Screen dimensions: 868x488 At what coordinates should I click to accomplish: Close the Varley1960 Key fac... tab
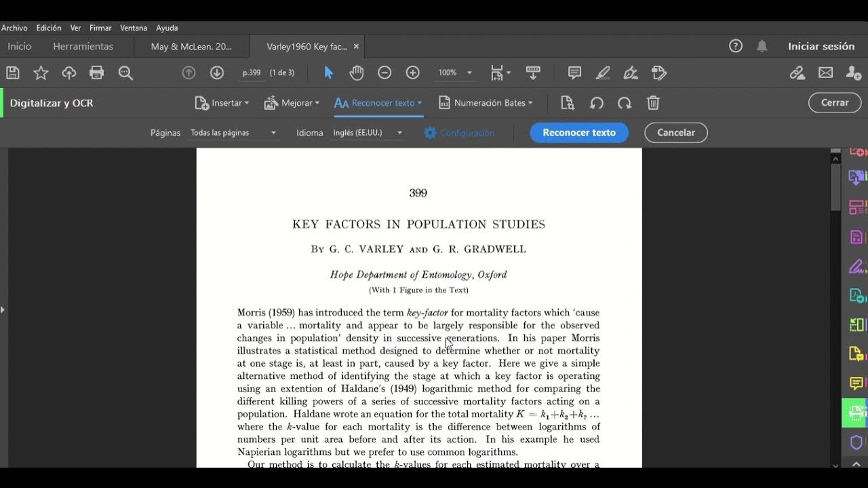click(356, 47)
